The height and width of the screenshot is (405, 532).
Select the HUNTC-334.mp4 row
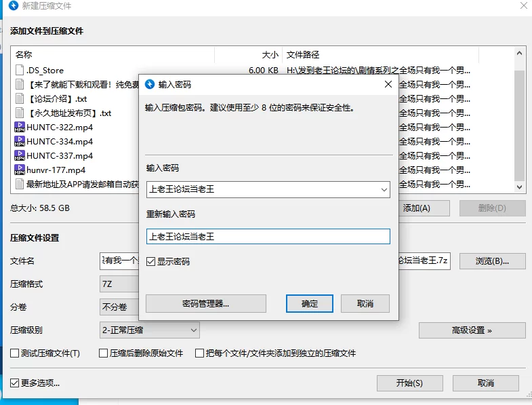coord(60,142)
